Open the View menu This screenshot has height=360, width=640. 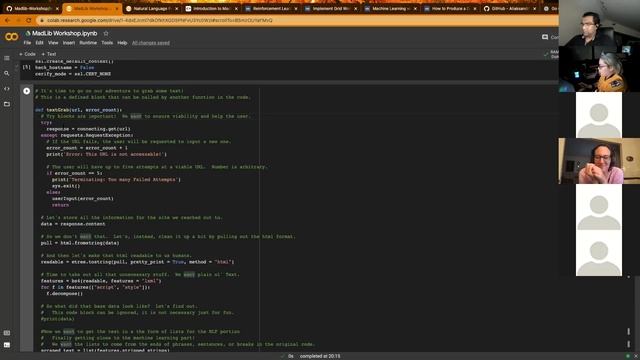pyautogui.click(x=53, y=43)
